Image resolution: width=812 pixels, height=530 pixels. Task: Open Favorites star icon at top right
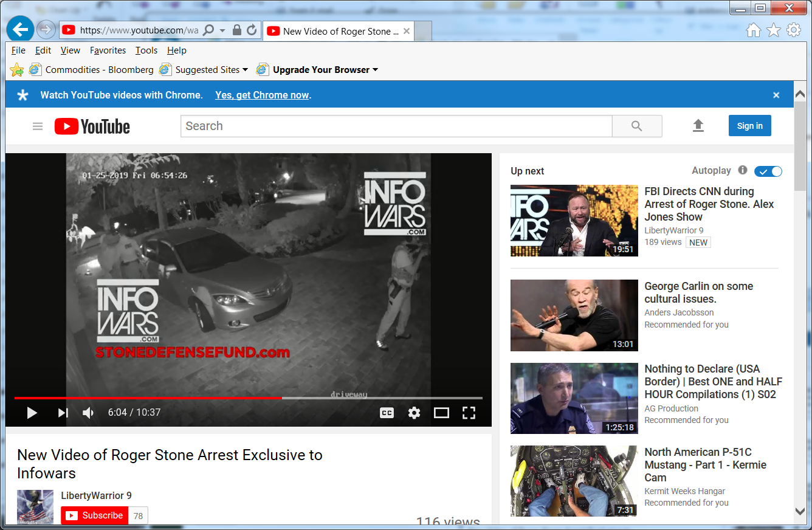pos(774,30)
